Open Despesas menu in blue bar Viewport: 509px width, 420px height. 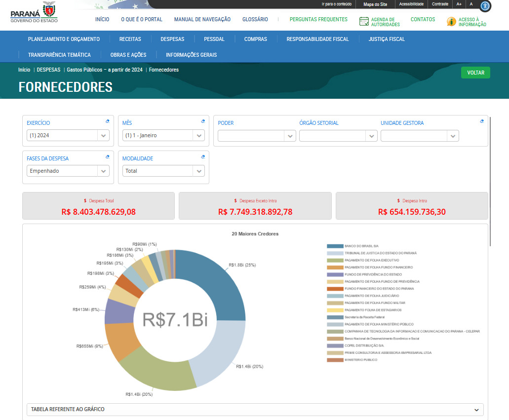(172, 39)
